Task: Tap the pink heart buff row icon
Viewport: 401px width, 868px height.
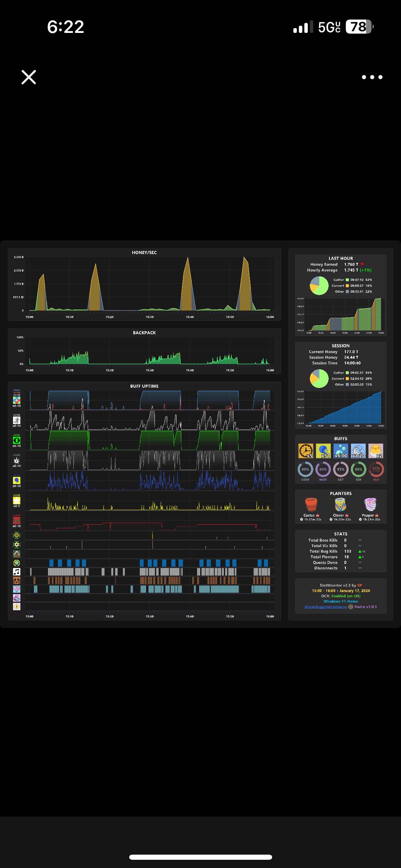Action: coord(16,589)
